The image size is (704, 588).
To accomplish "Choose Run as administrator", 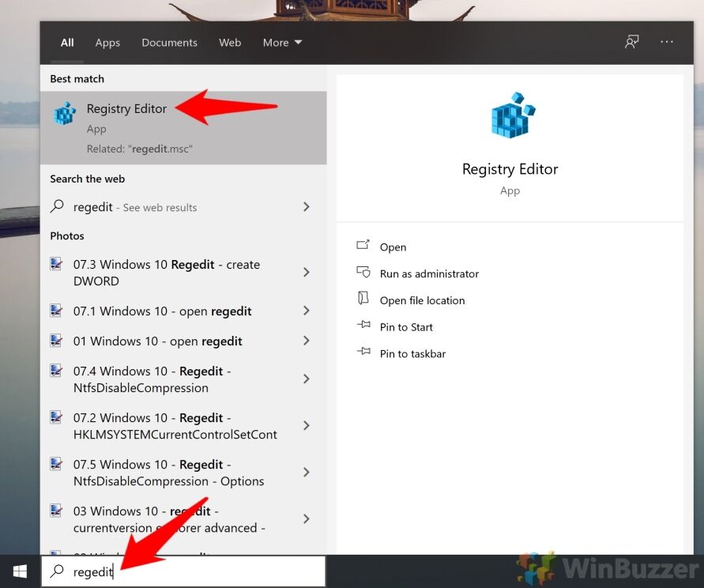I will pos(429,273).
